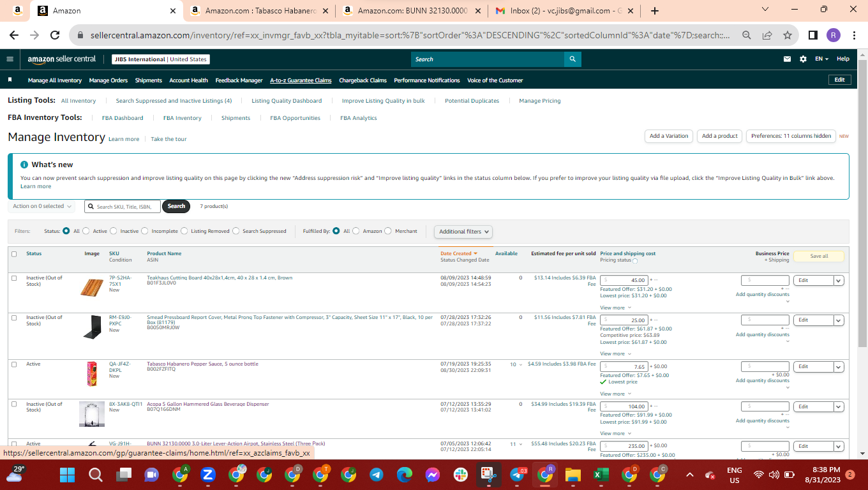Select the Search Suppressed status radio button

(x=236, y=231)
